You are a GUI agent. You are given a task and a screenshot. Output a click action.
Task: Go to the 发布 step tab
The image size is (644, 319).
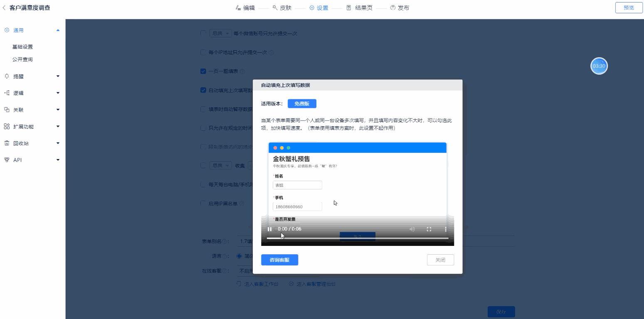click(x=400, y=8)
